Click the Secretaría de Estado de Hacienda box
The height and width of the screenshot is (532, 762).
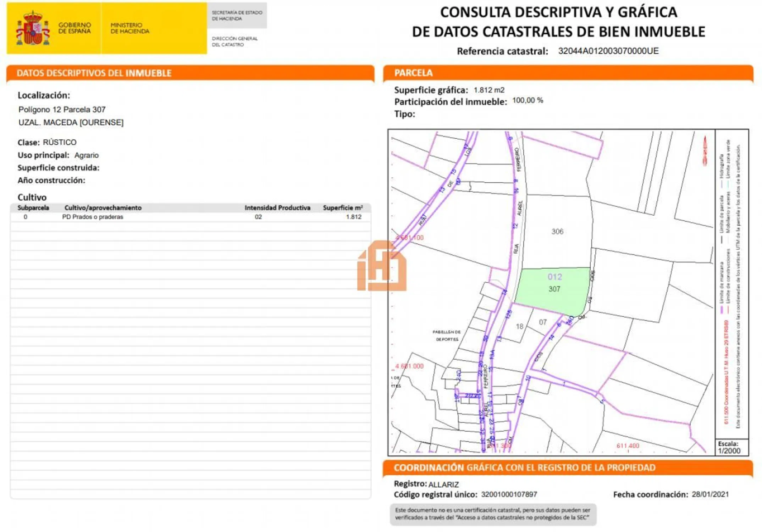click(x=237, y=16)
